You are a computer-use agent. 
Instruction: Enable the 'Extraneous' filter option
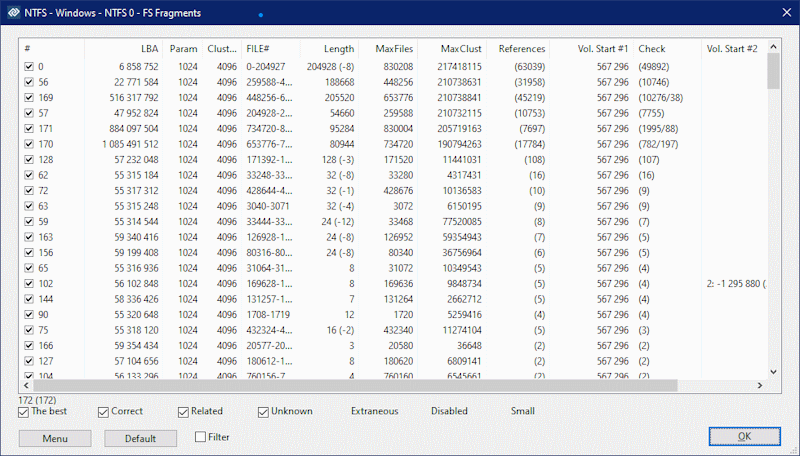point(374,411)
